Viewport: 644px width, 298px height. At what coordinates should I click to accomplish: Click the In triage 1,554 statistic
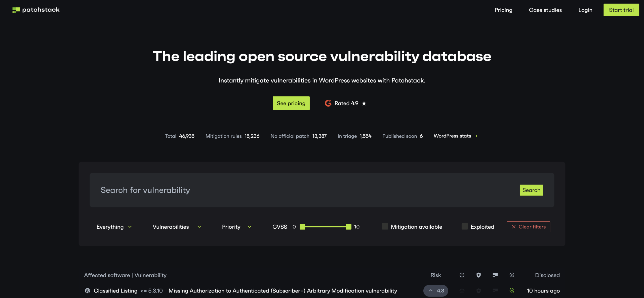tap(354, 136)
